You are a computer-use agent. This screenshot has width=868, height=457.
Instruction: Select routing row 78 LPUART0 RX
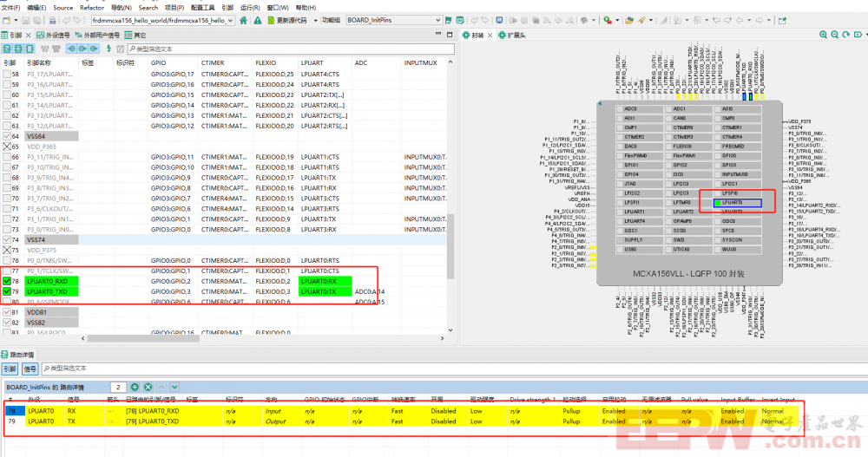402,411
